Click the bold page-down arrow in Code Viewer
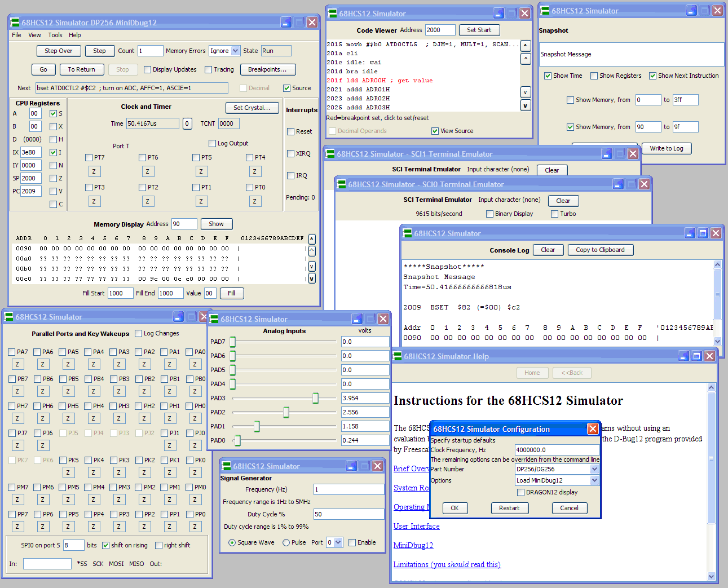This screenshot has width=728, height=588. [x=526, y=105]
